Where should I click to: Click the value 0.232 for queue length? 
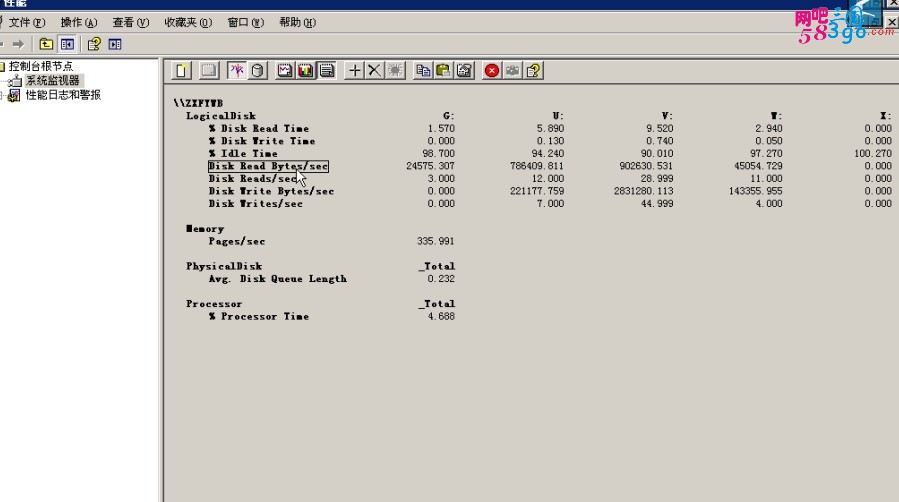[441, 279]
